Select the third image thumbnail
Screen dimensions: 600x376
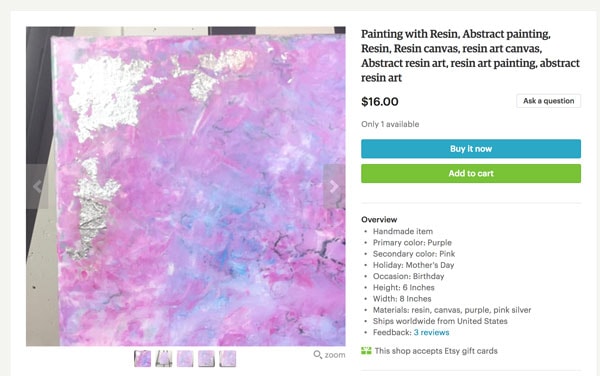[185, 359]
